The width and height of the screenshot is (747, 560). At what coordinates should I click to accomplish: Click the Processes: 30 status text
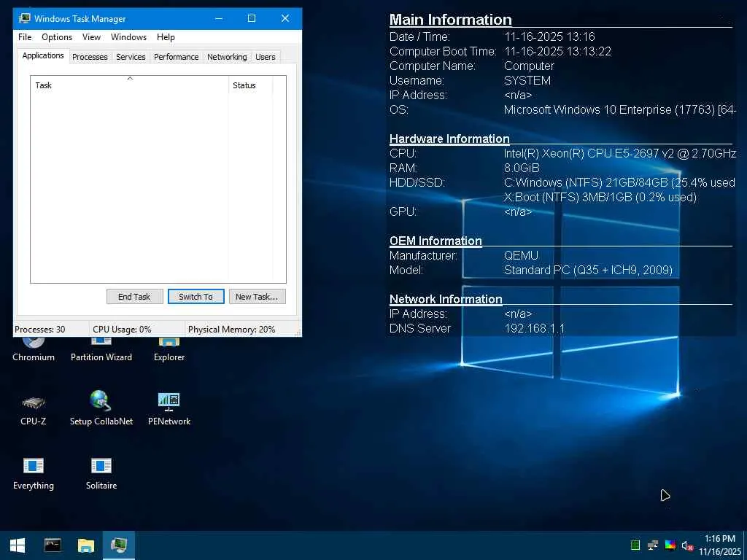point(40,330)
